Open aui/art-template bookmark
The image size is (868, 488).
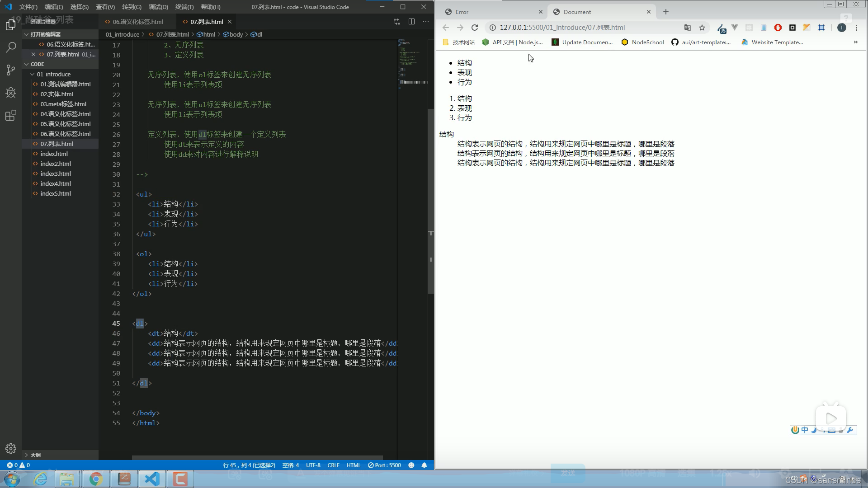[x=701, y=42]
